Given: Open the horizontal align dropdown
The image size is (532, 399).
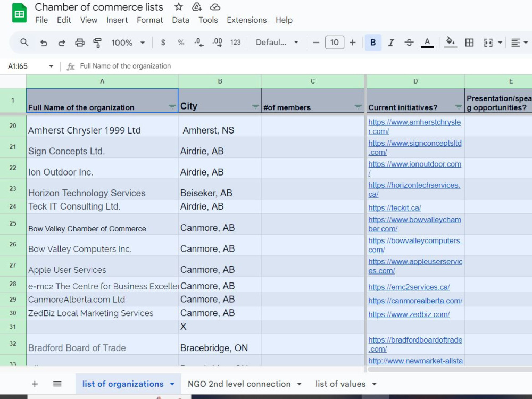Looking at the screenshot, I should coord(519,43).
